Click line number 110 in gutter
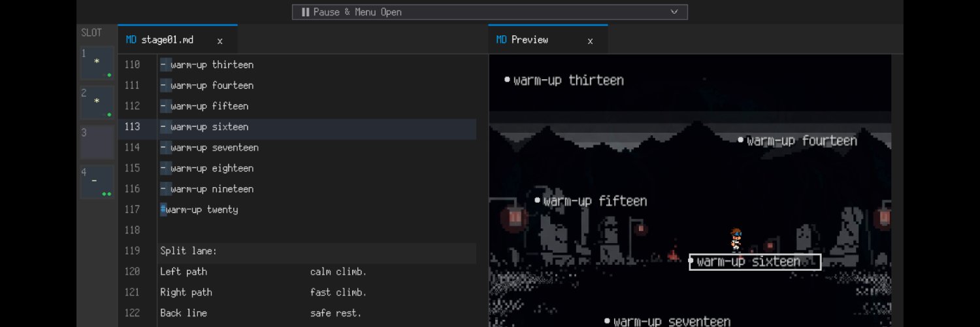The width and height of the screenshot is (980, 327). (132, 65)
